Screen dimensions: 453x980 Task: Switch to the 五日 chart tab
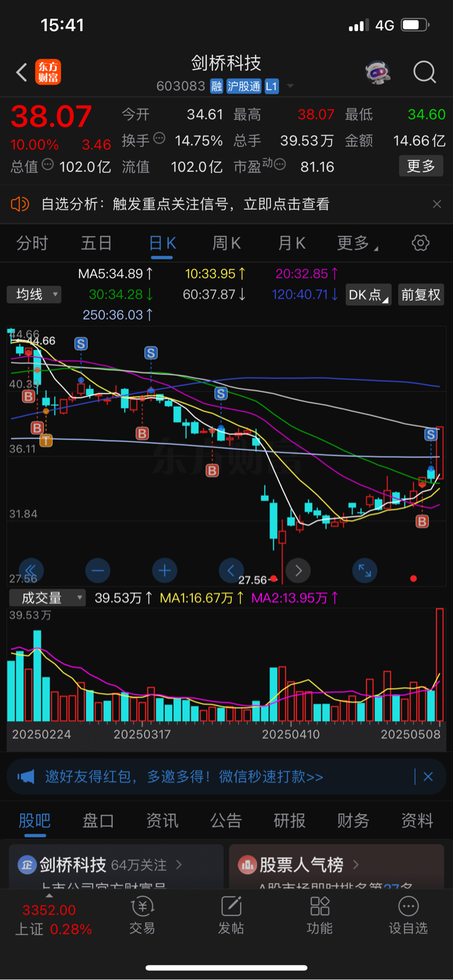point(96,243)
